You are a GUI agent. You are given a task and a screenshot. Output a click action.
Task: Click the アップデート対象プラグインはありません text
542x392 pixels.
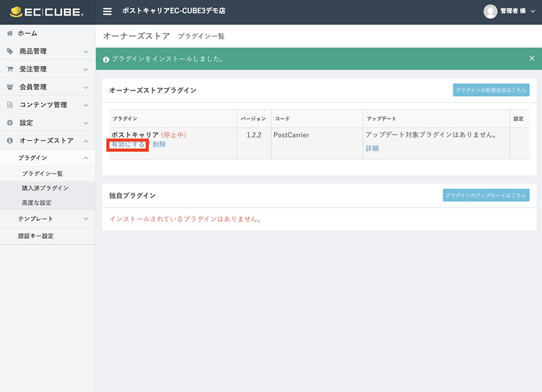pos(431,135)
